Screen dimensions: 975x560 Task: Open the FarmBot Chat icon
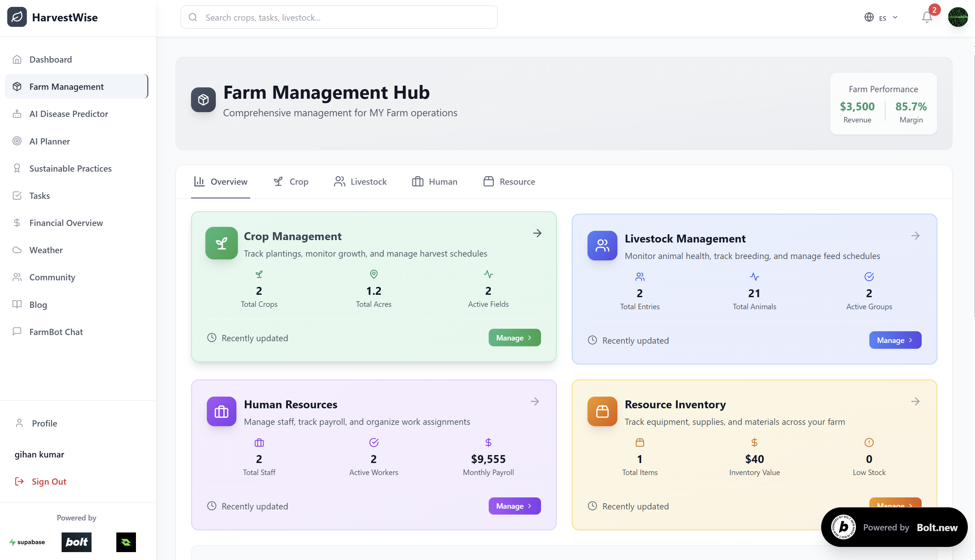pyautogui.click(x=17, y=332)
